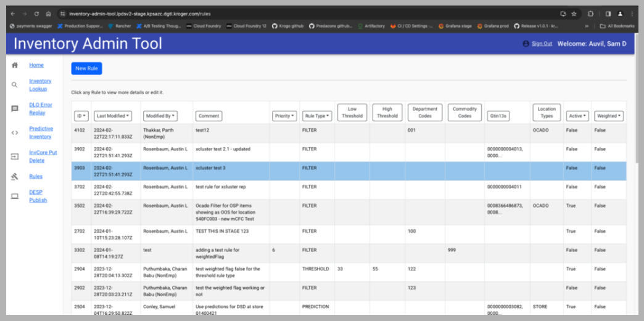This screenshot has height=321, width=644.
Task: Open the Krogo github bookmark
Action: pyautogui.click(x=287, y=26)
